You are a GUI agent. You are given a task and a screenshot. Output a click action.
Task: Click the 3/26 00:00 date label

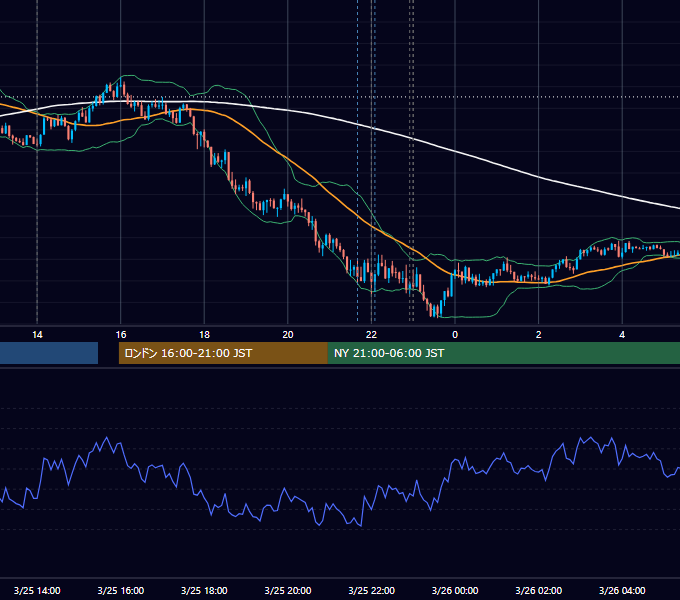pos(455,590)
